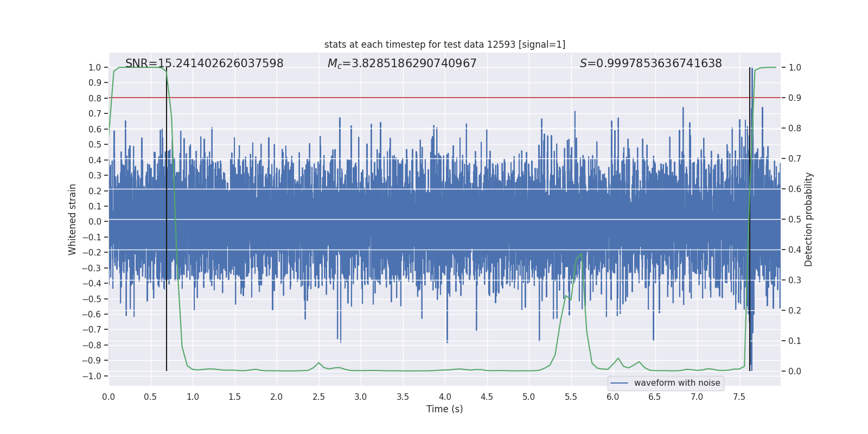Click the chirp mass Mc annotation

point(401,63)
